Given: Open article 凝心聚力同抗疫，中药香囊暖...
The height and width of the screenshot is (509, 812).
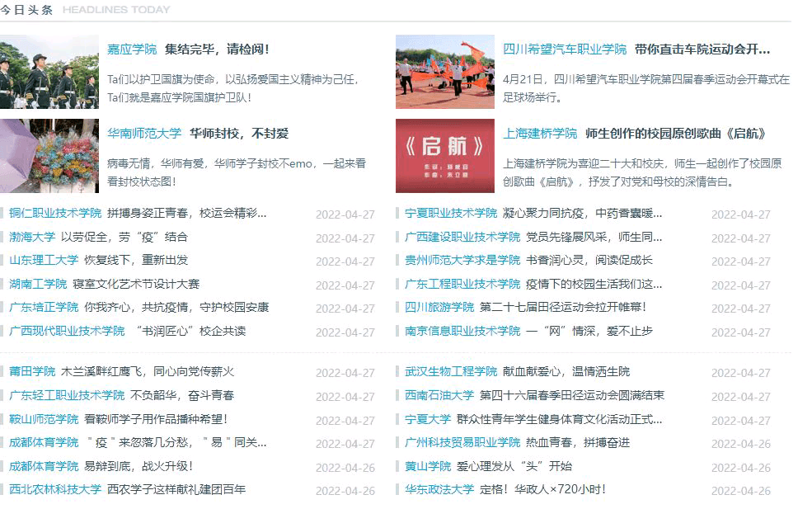Looking at the screenshot, I should 582,213.
